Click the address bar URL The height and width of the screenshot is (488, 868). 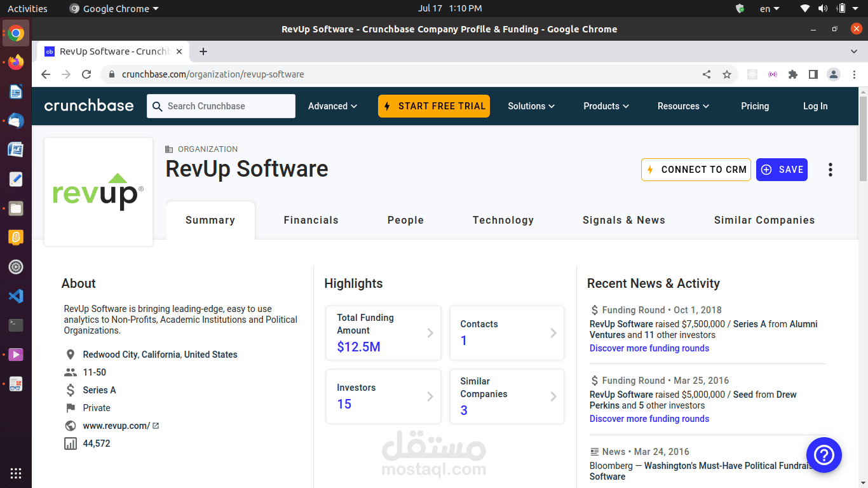click(213, 74)
